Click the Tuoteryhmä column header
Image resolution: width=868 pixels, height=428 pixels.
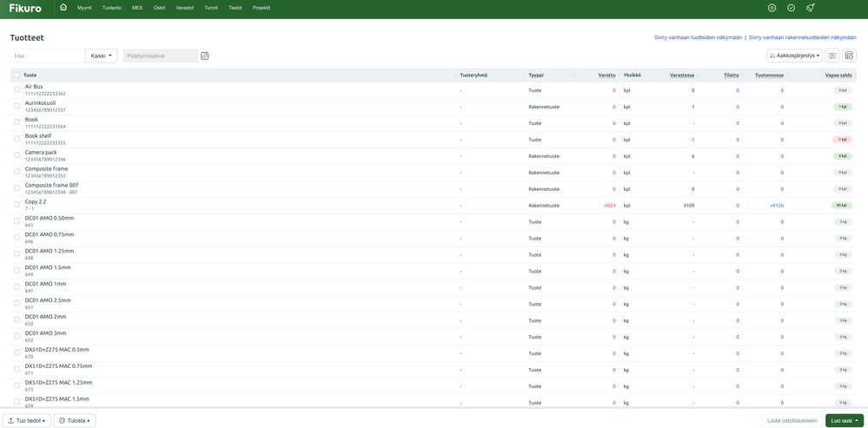(474, 76)
